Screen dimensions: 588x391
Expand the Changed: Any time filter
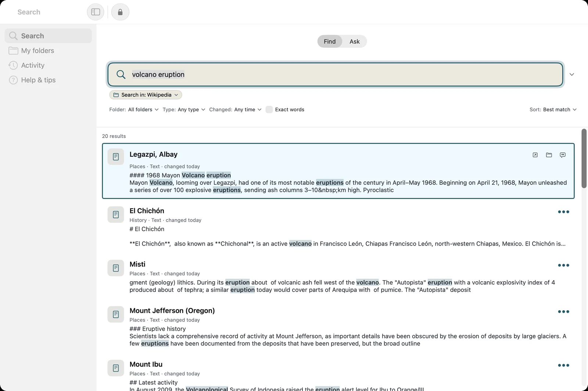(x=235, y=109)
